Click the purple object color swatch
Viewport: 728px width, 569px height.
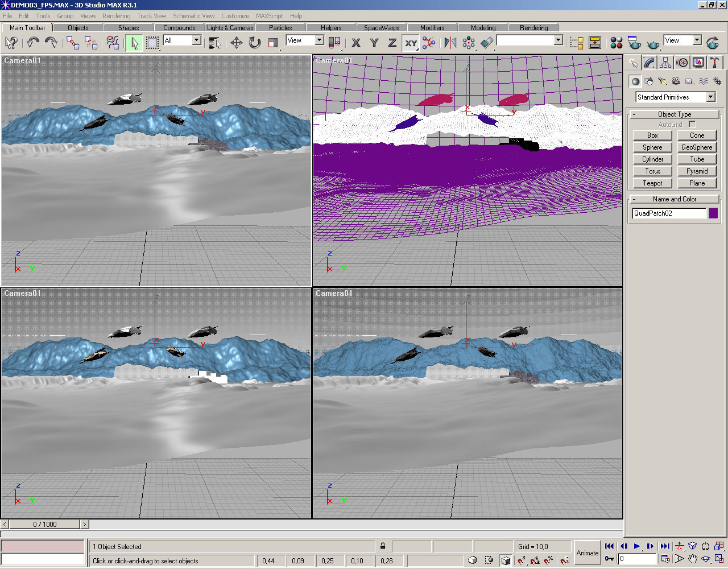coord(713,213)
